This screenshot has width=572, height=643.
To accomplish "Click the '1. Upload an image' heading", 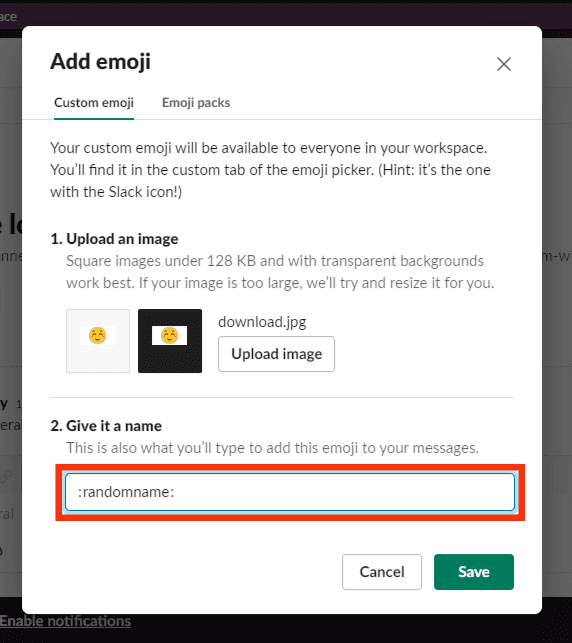I will (x=114, y=239).
